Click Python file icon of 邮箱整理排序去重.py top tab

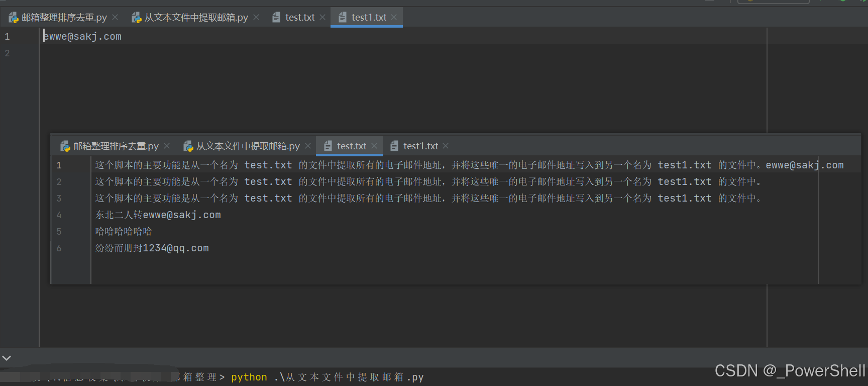pyautogui.click(x=14, y=18)
